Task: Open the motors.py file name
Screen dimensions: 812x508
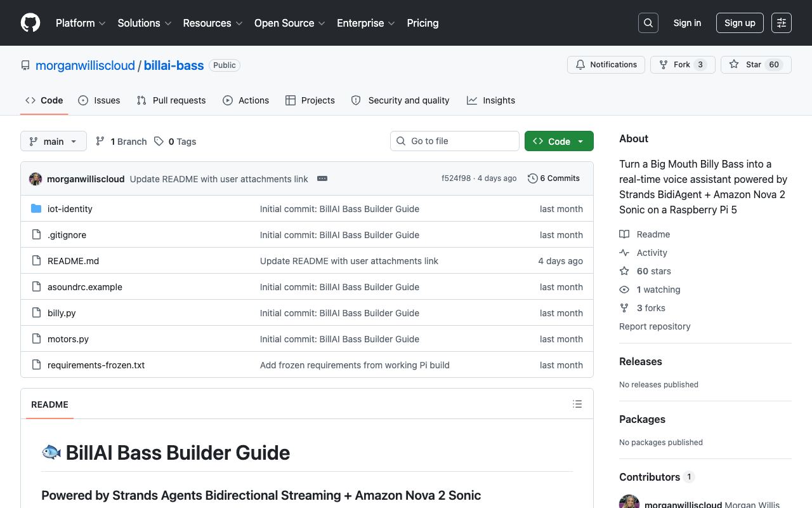Action: (x=68, y=339)
